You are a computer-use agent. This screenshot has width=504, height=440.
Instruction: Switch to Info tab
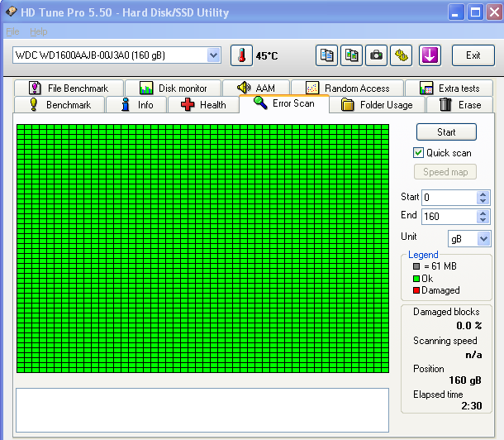pos(136,104)
